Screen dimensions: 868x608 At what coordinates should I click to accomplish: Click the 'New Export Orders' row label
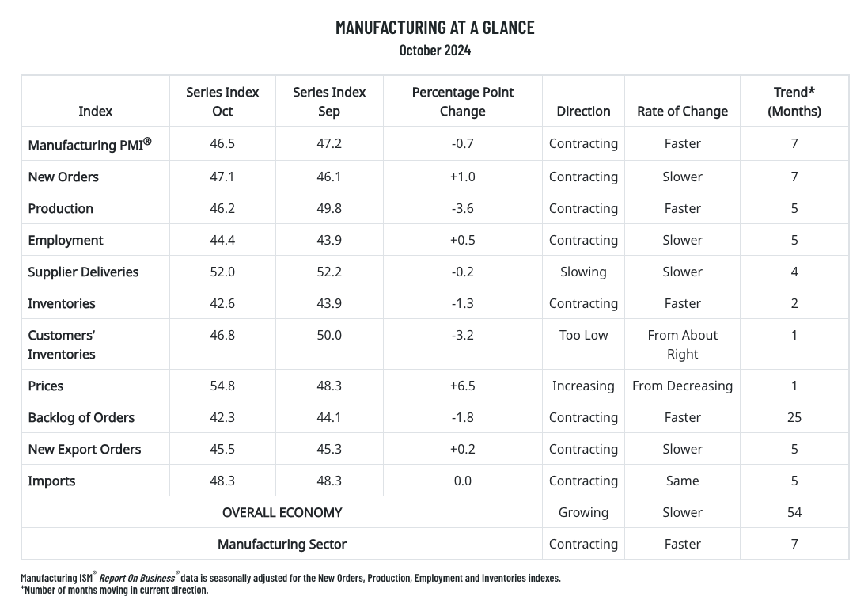click(85, 449)
